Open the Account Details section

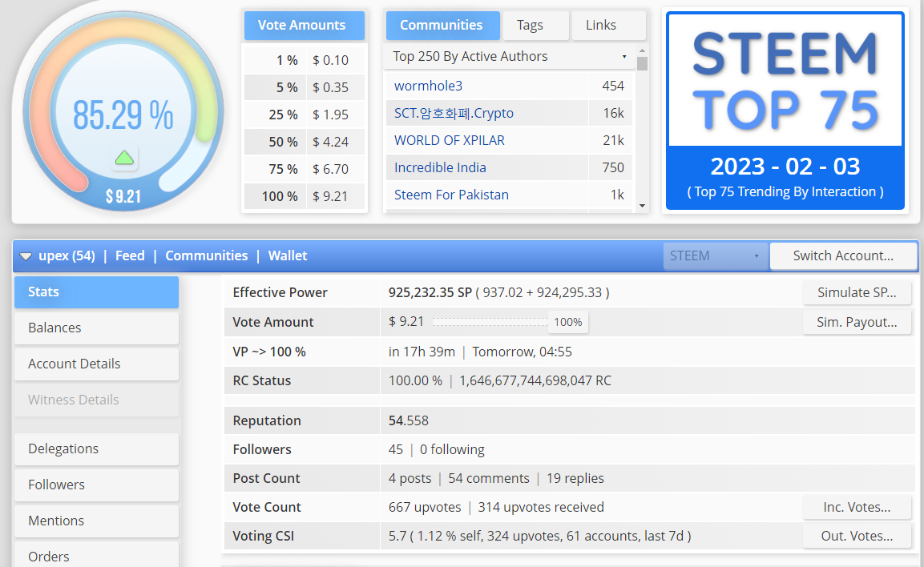click(x=97, y=364)
